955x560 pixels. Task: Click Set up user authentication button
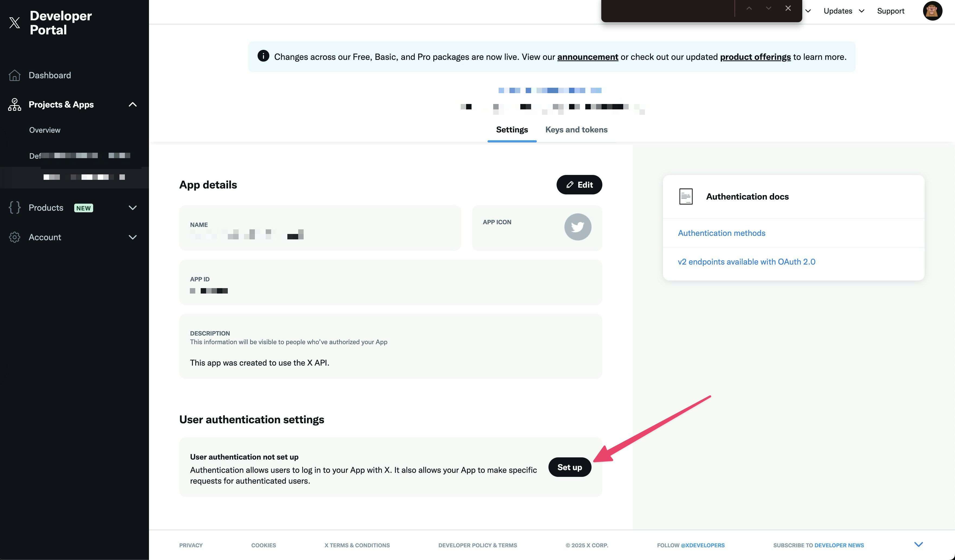click(x=569, y=467)
